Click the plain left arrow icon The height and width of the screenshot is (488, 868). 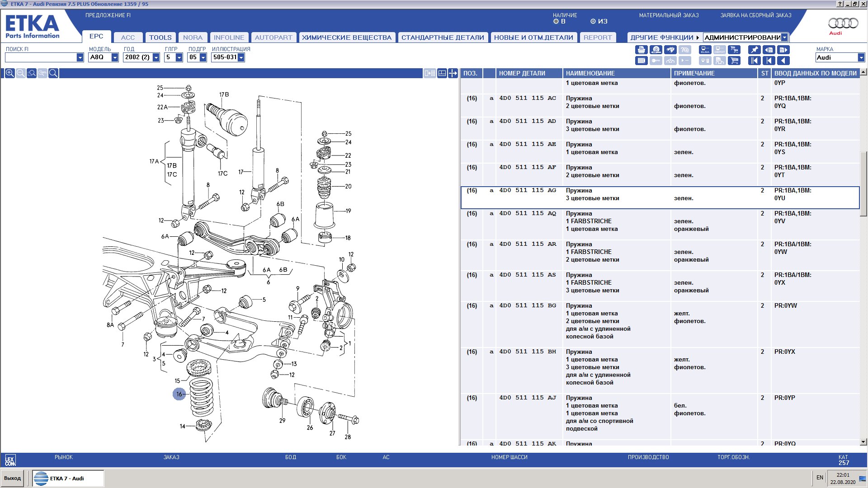point(783,61)
